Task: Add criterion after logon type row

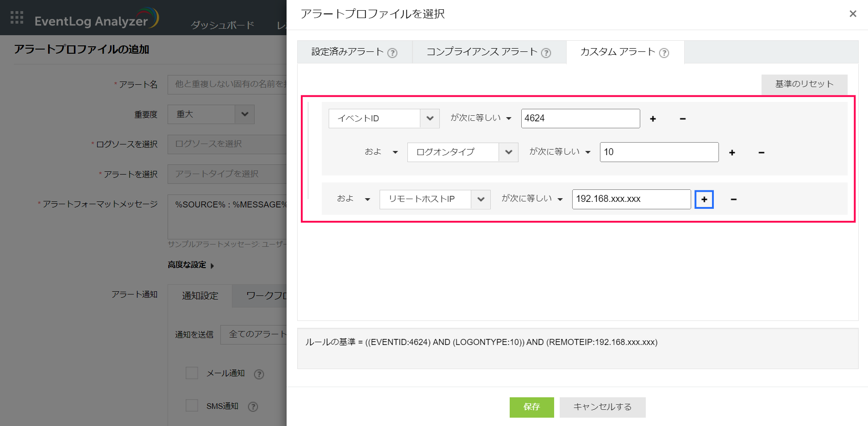Action: point(732,153)
